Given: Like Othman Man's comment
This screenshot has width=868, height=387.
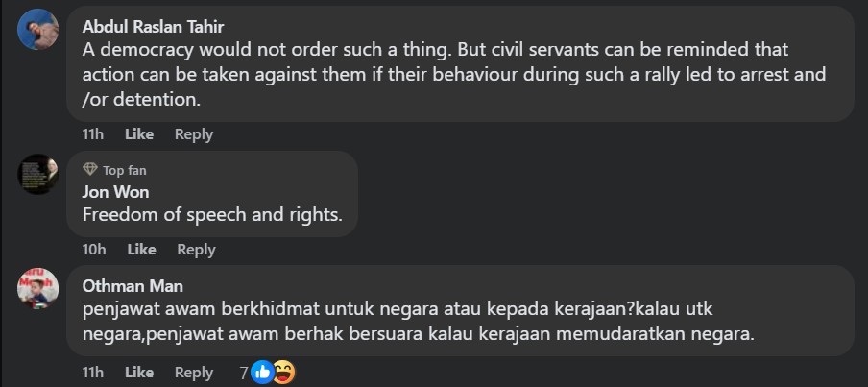Looking at the screenshot, I should coord(139,373).
